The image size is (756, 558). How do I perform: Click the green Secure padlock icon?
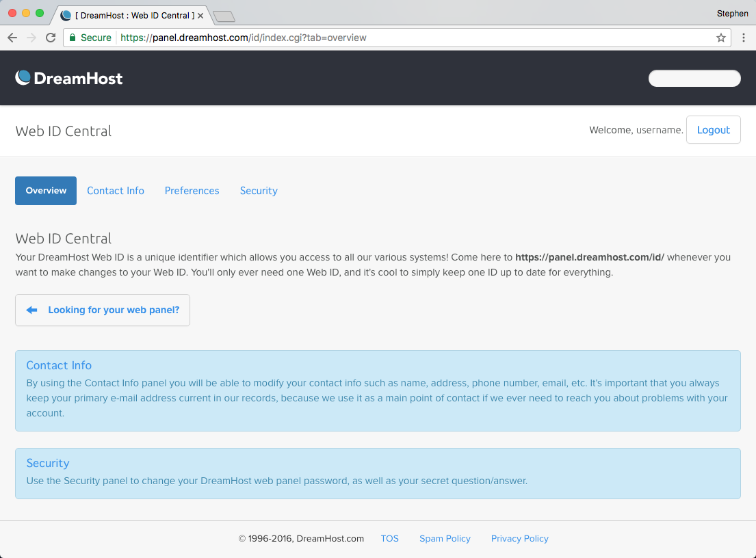pyautogui.click(x=73, y=38)
